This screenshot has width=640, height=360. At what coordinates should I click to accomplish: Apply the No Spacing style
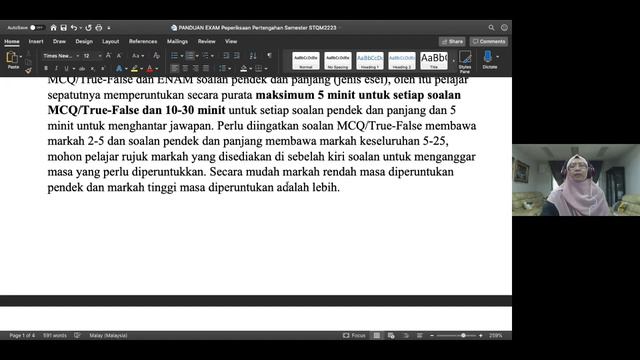(338, 60)
